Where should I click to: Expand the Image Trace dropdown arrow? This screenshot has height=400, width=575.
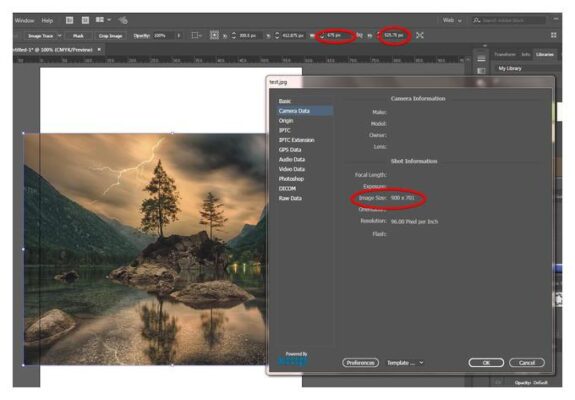click(59, 36)
